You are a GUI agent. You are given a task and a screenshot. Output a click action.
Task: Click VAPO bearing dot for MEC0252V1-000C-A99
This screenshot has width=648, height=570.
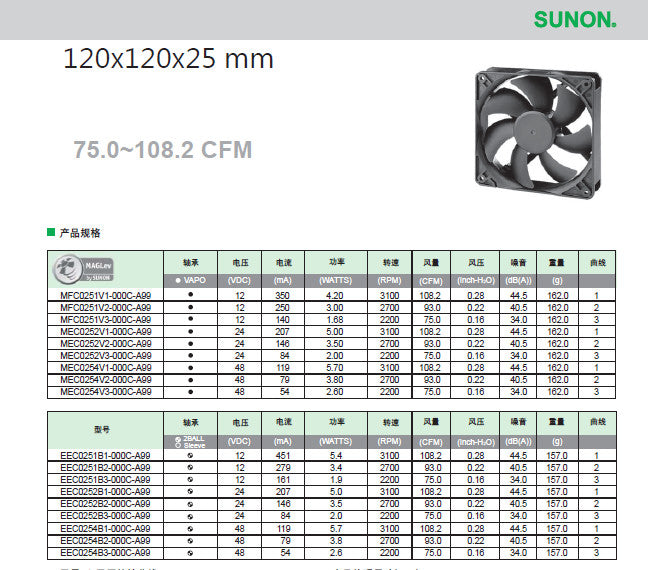[191, 331]
